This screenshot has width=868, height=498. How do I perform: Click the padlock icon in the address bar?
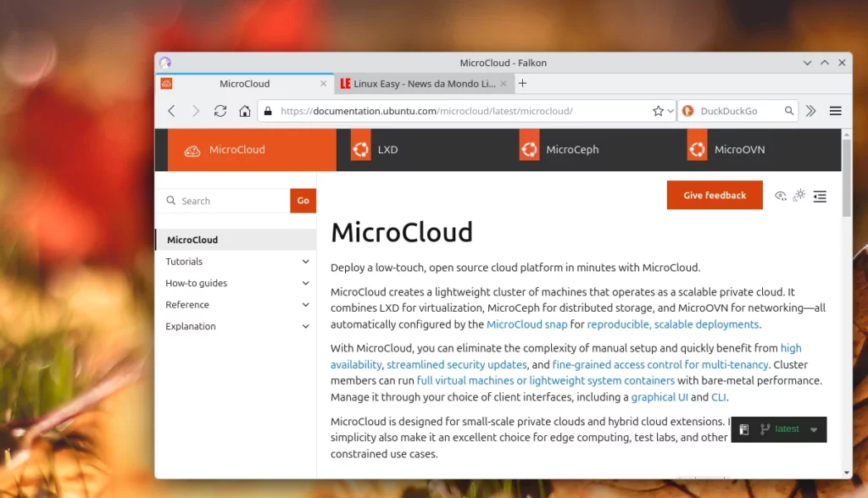[x=267, y=111]
